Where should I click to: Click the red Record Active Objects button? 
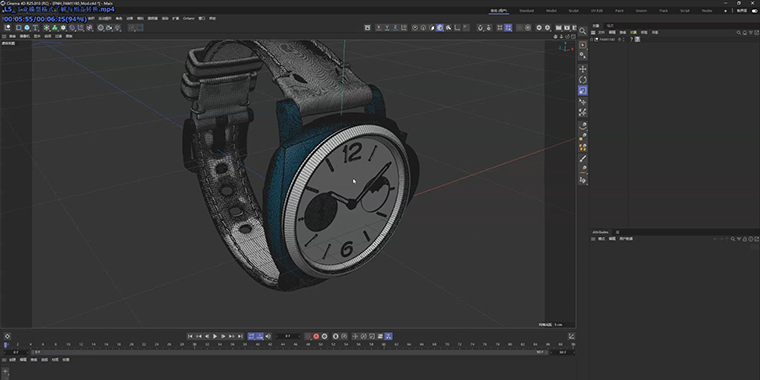pyautogui.click(x=316, y=336)
